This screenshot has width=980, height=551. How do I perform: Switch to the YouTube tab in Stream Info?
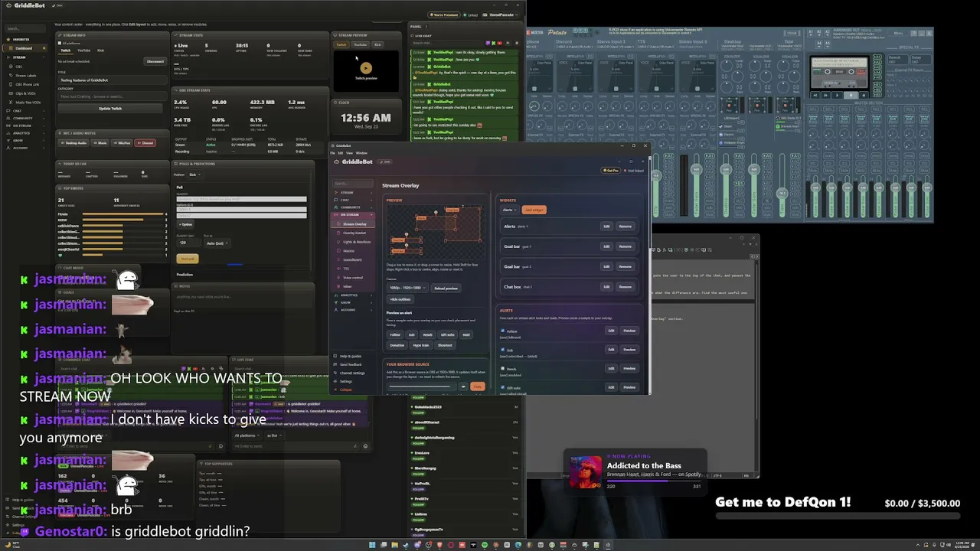(83, 51)
